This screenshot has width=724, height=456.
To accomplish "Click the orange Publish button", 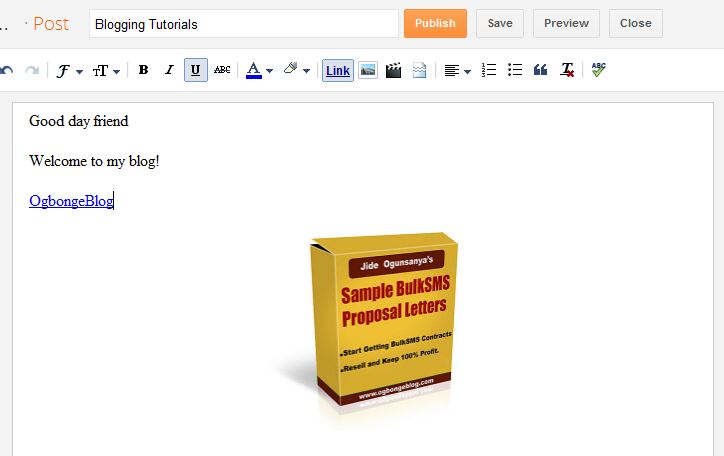I will tap(435, 23).
